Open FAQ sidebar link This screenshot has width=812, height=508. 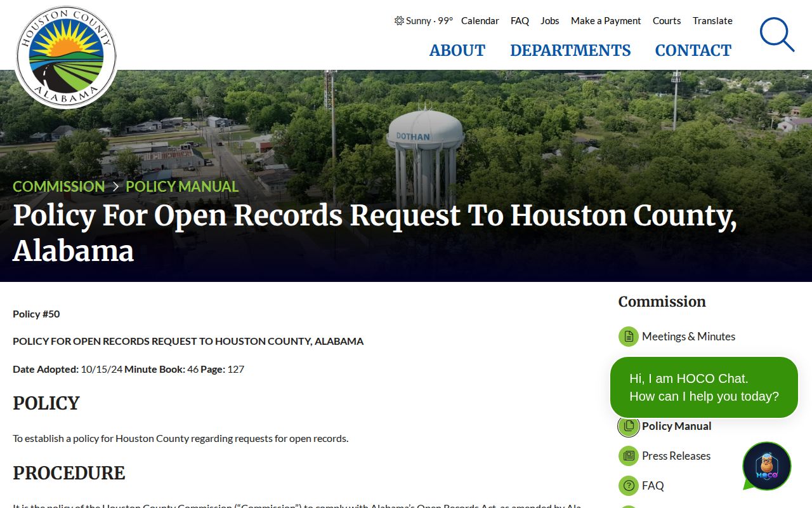pos(653,486)
